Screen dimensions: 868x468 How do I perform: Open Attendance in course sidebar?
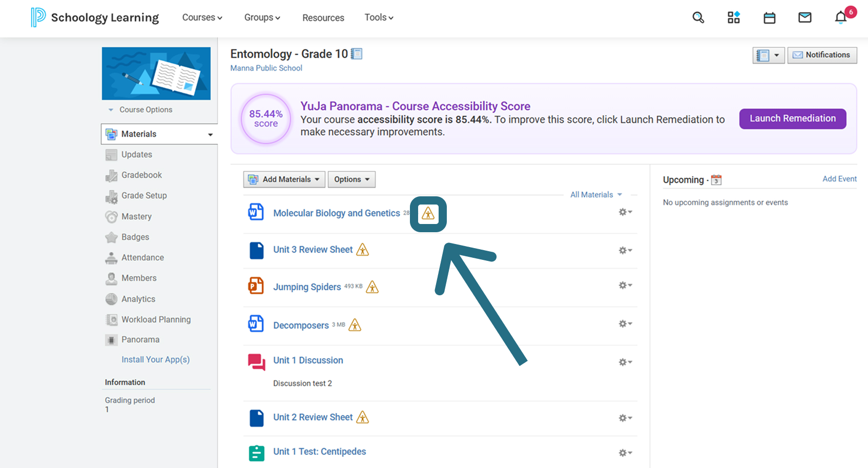(x=142, y=257)
